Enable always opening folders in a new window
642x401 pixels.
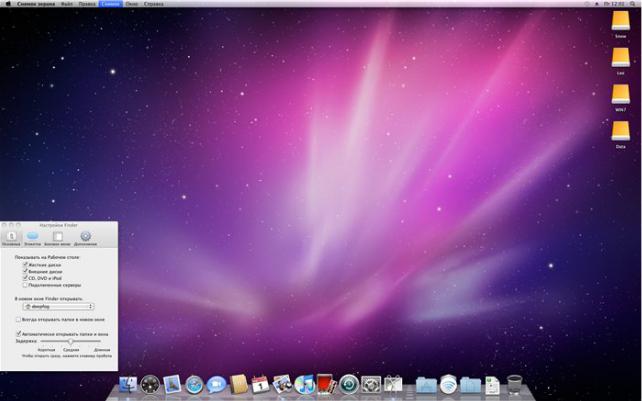coord(18,319)
